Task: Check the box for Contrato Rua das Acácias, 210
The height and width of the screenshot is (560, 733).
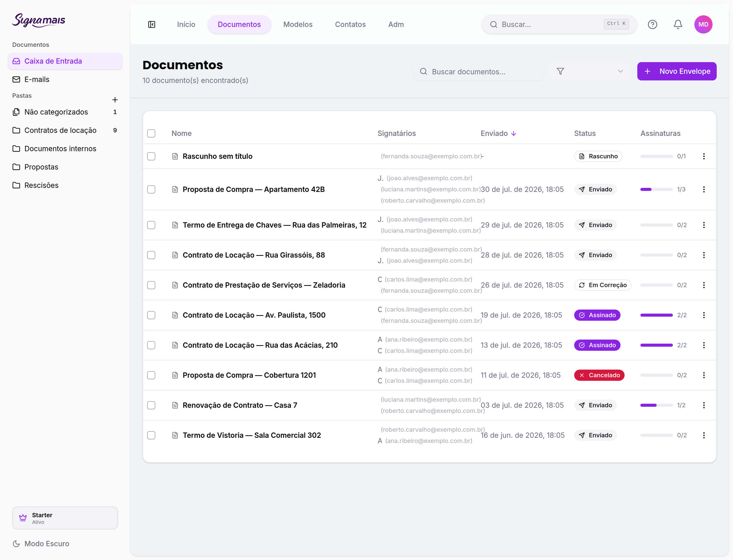Action: click(151, 345)
